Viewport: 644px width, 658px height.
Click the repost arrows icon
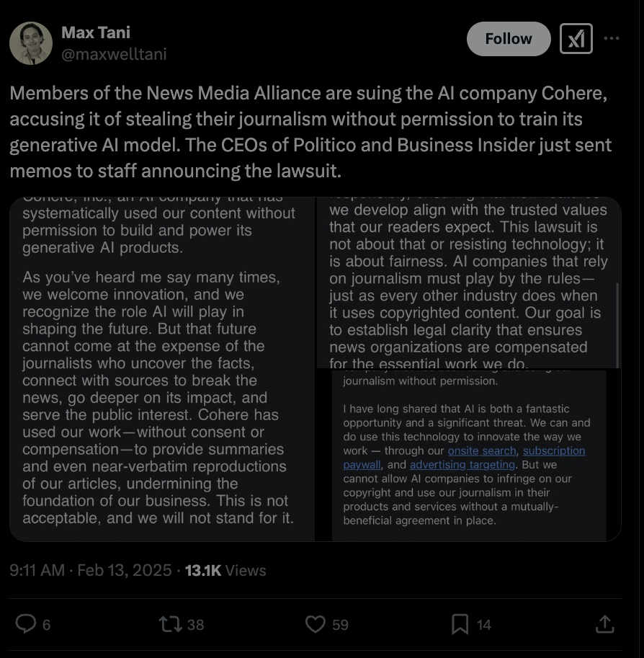pyautogui.click(x=170, y=624)
